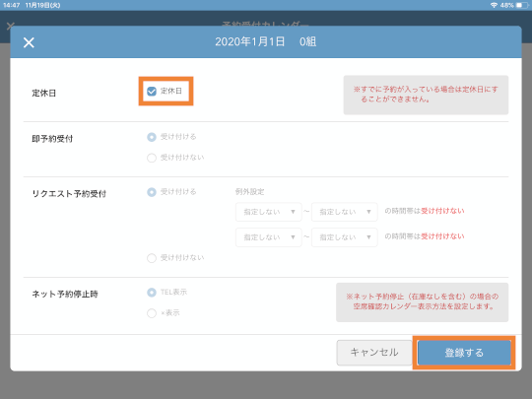Select 受け付けない under リクエスト予約受付
Viewport: 532px width, 399px height.
click(x=152, y=258)
